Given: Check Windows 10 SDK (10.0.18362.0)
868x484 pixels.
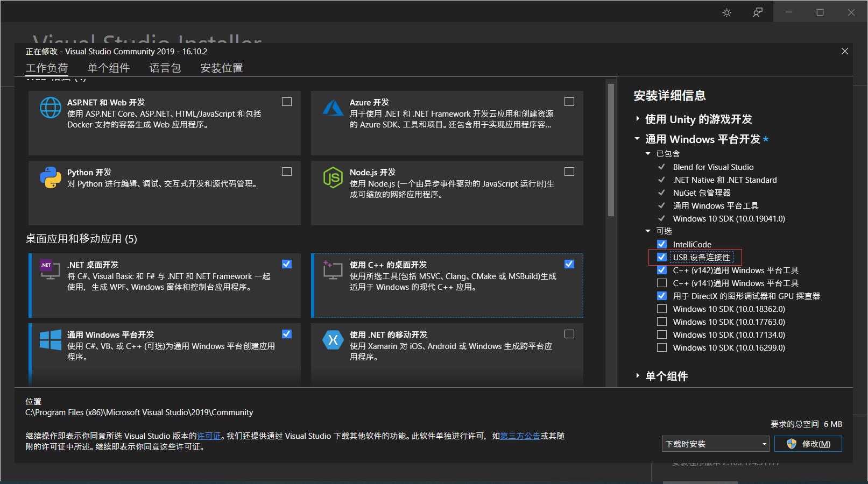Looking at the screenshot, I should click(x=662, y=309).
